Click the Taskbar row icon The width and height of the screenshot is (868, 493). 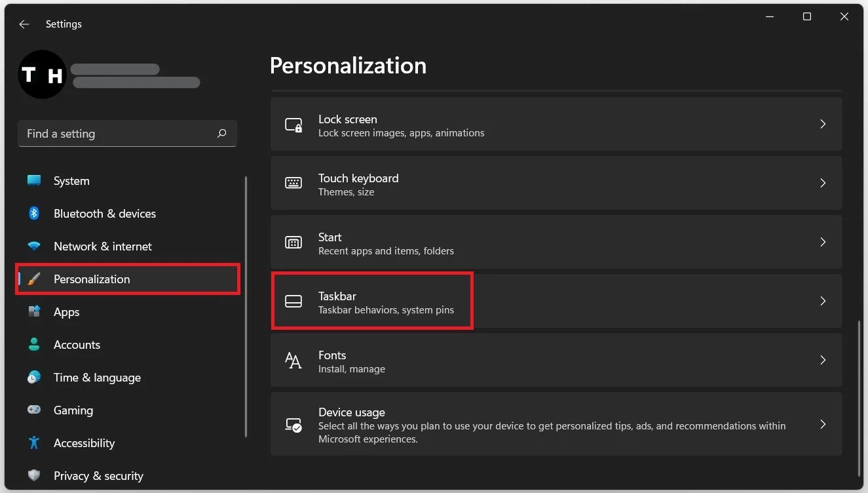click(x=293, y=302)
